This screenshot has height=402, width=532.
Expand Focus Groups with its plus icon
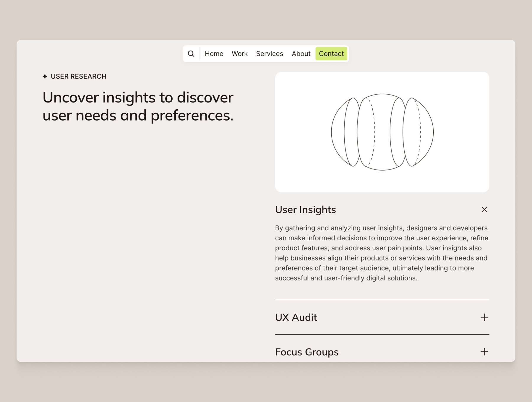click(x=484, y=352)
